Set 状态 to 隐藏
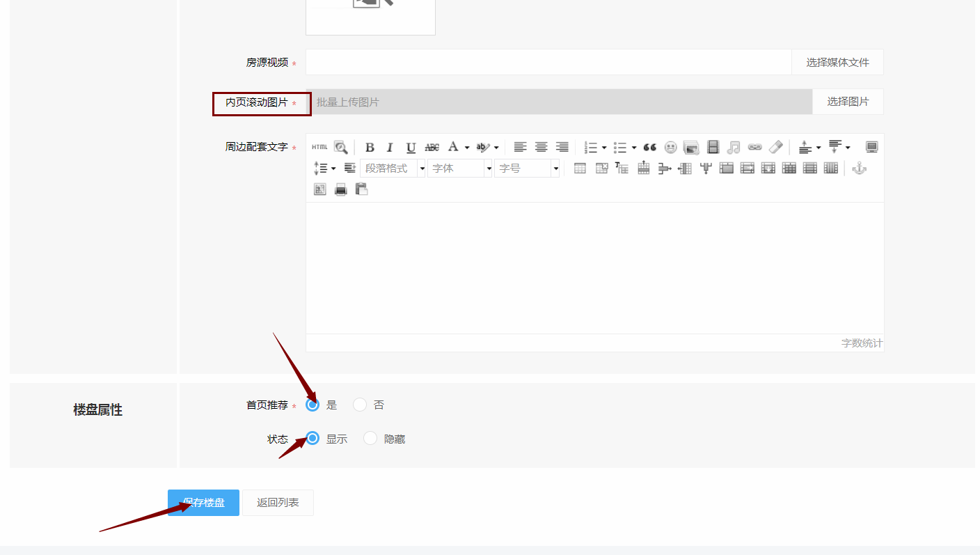 370,438
